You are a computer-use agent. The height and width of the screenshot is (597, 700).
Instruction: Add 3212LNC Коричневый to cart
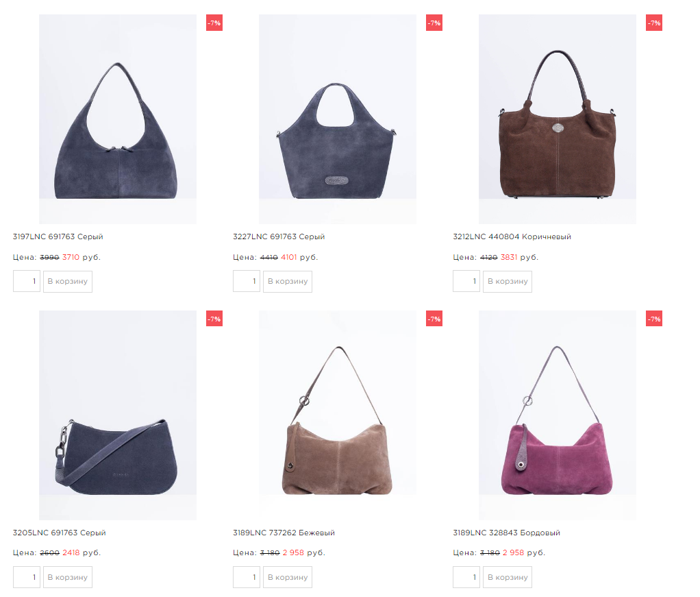pos(508,282)
